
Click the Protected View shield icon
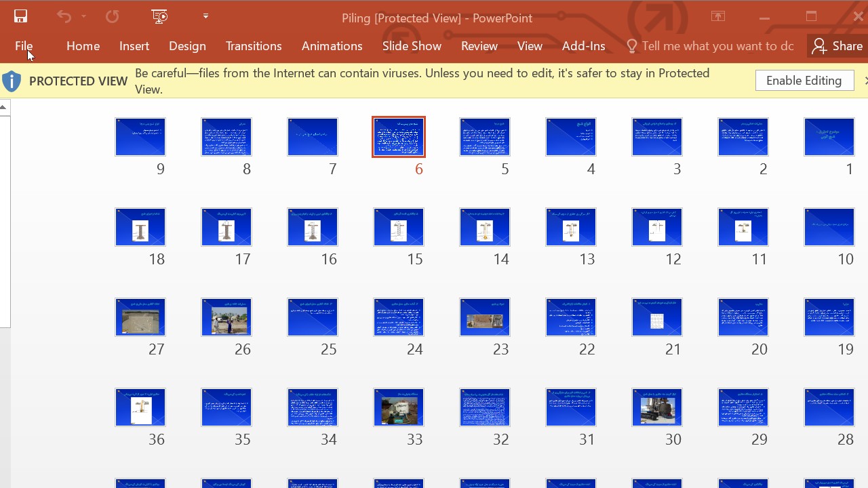(12, 81)
